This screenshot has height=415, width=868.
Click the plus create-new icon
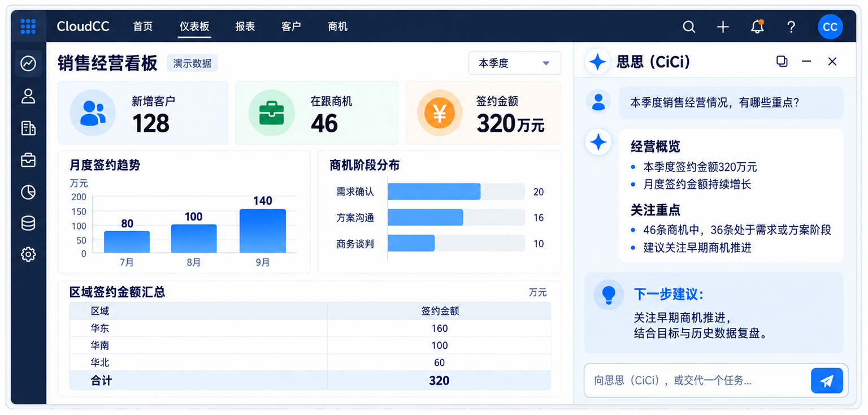point(723,27)
